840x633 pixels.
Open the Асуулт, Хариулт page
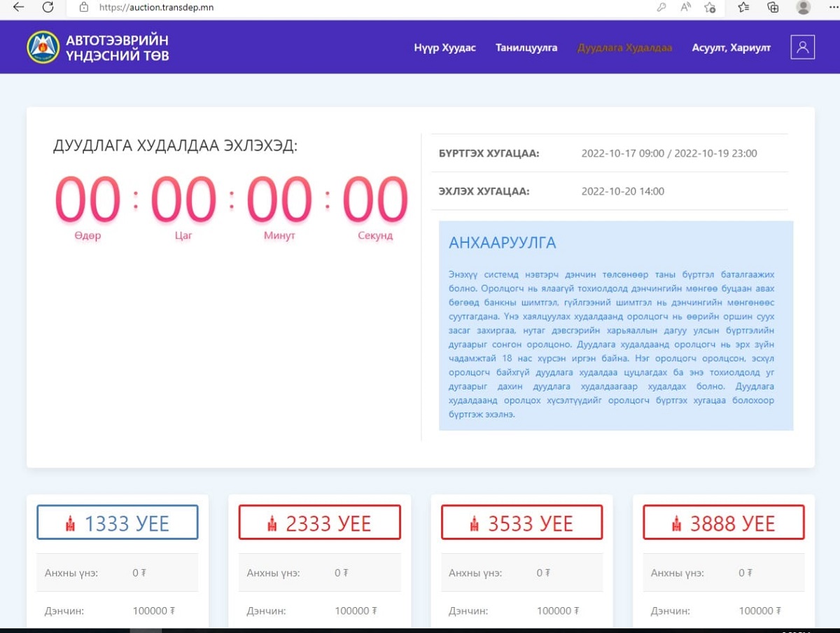[x=731, y=48]
